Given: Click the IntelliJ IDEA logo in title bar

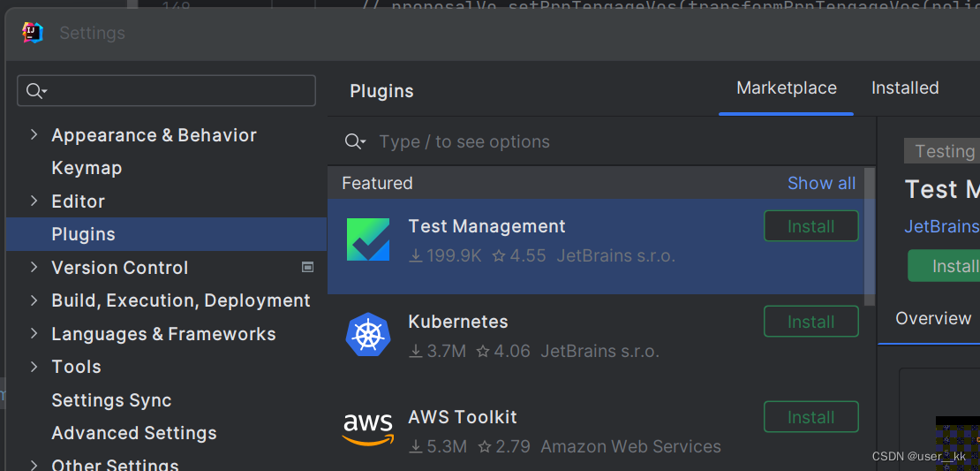Looking at the screenshot, I should (x=33, y=33).
